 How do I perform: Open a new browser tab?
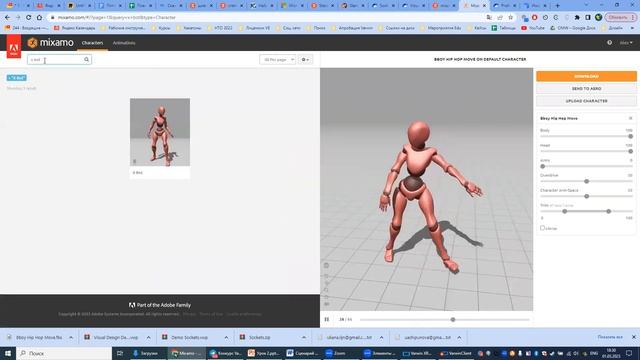pyautogui.click(x=558, y=6)
